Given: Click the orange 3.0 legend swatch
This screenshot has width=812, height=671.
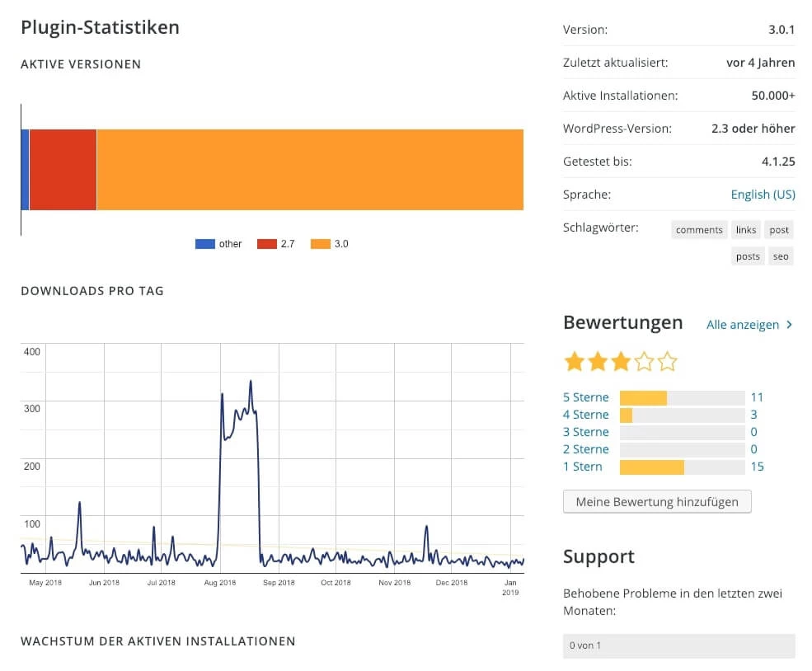Looking at the screenshot, I should 320,244.
